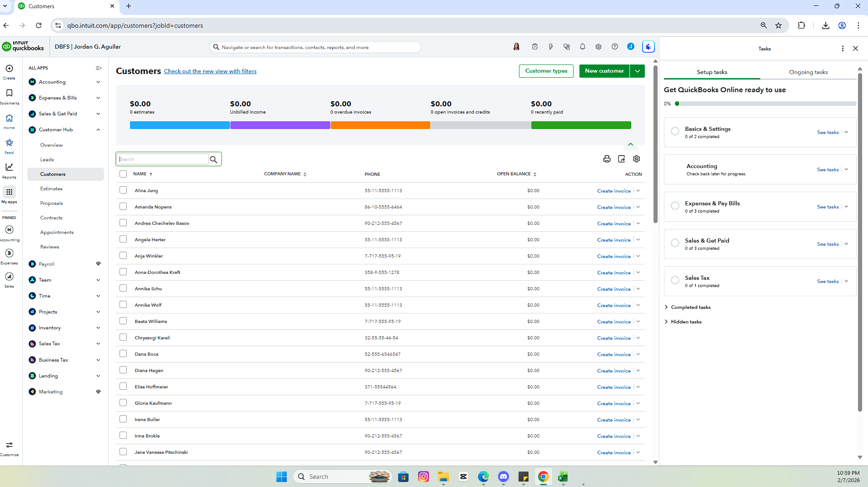This screenshot has height=487, width=868.
Task: Export the customer list icon
Action: tap(622, 159)
